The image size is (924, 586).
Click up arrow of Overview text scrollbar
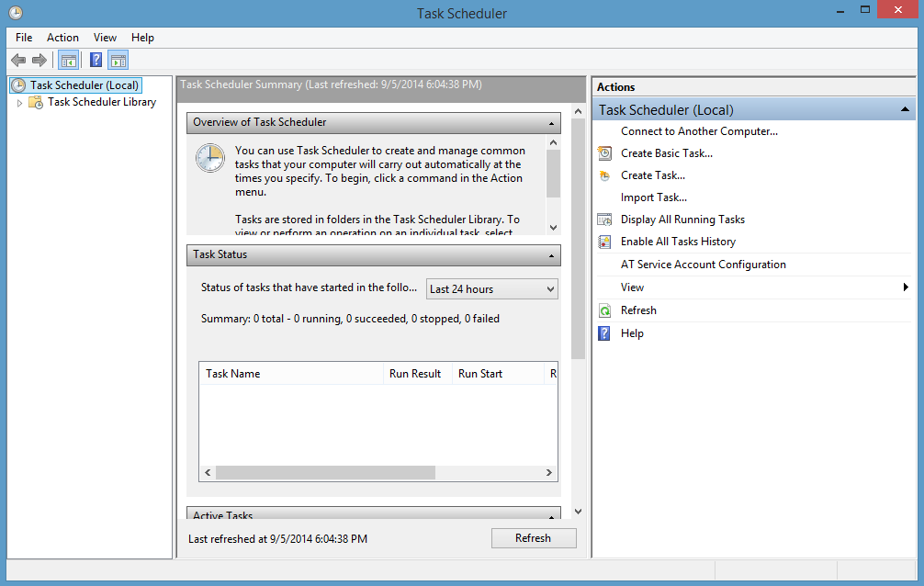point(553,142)
